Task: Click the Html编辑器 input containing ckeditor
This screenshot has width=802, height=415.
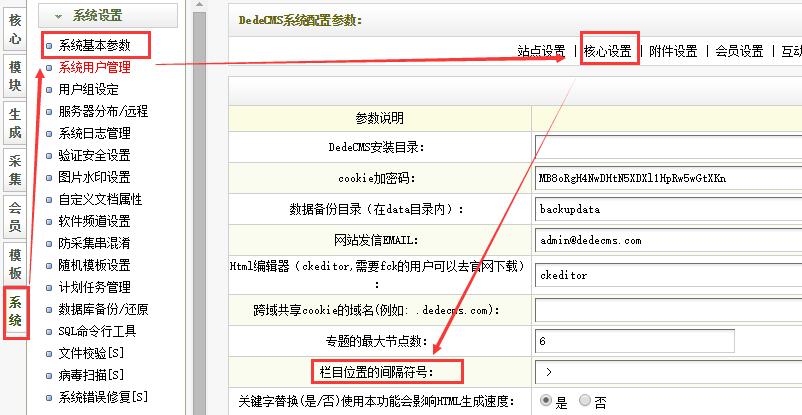Action: (x=669, y=275)
